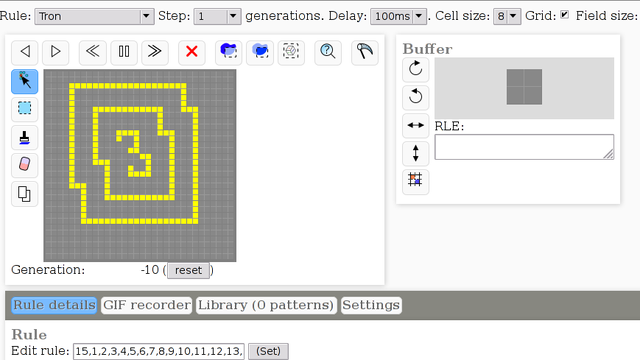Click the (Set) rule button
Viewport: 640px width, 360px height.
[x=268, y=351]
